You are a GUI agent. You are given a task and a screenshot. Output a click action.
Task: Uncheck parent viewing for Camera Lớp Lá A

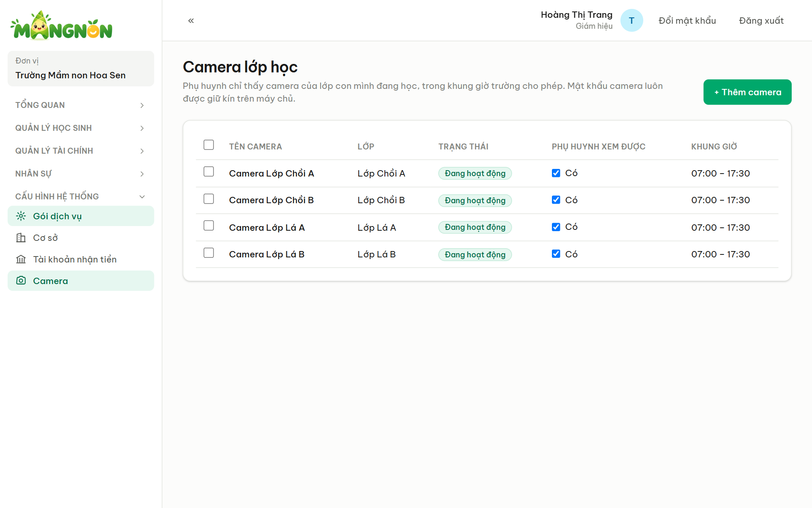(556, 227)
